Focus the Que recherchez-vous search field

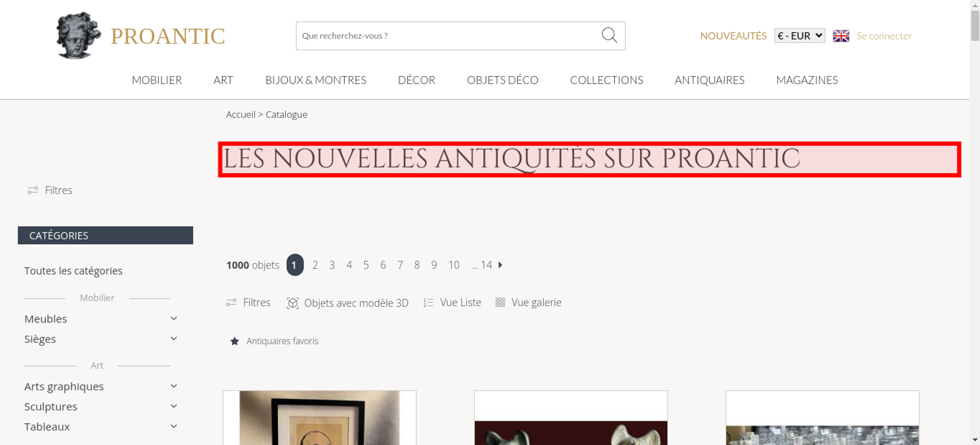coord(448,36)
